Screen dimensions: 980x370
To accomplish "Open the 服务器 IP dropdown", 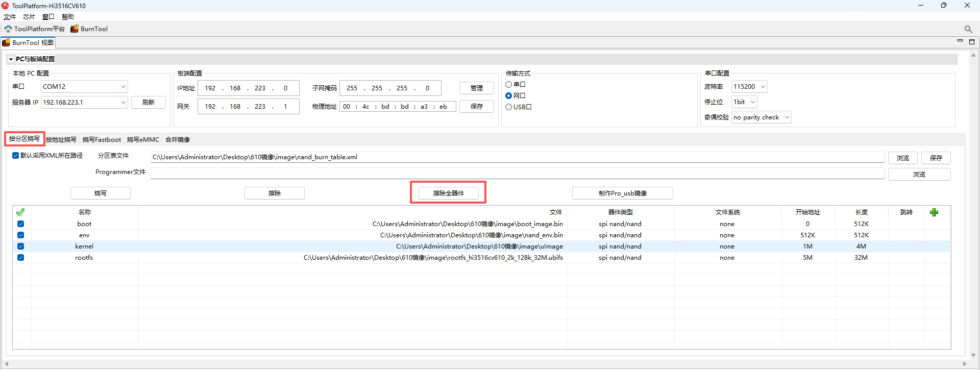I will [x=84, y=103].
